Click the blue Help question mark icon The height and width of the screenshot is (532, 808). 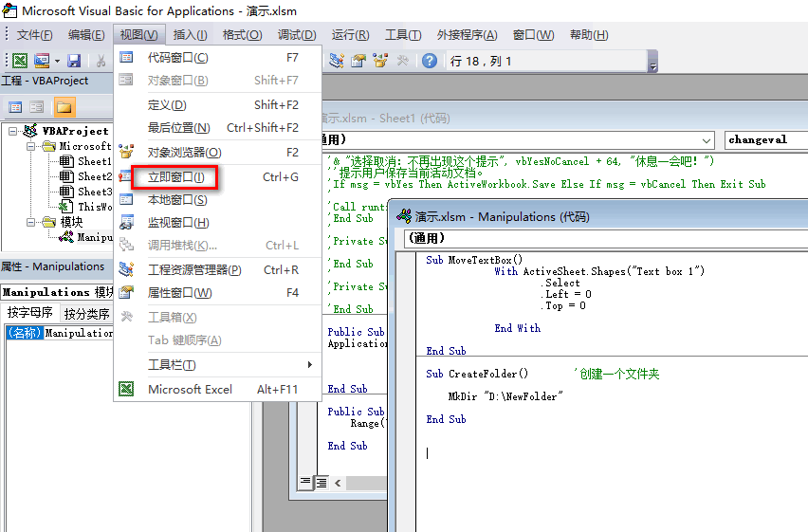point(430,61)
